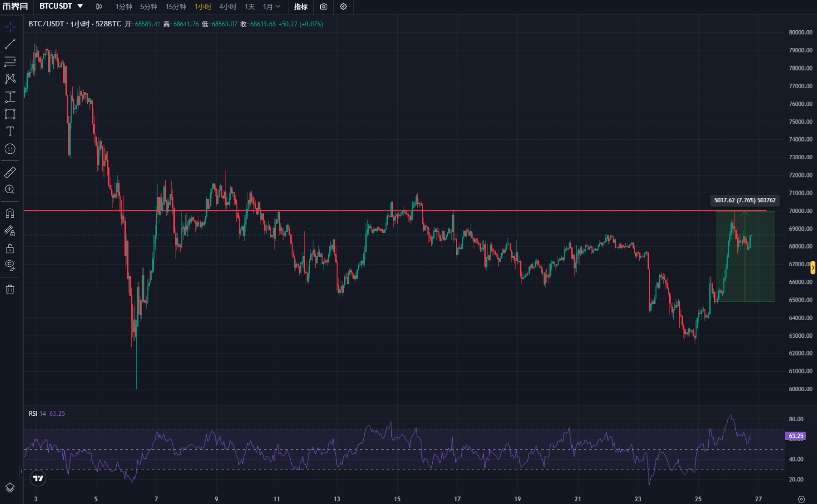Open the 指标 indicators button
The image size is (817, 504).
click(301, 7)
